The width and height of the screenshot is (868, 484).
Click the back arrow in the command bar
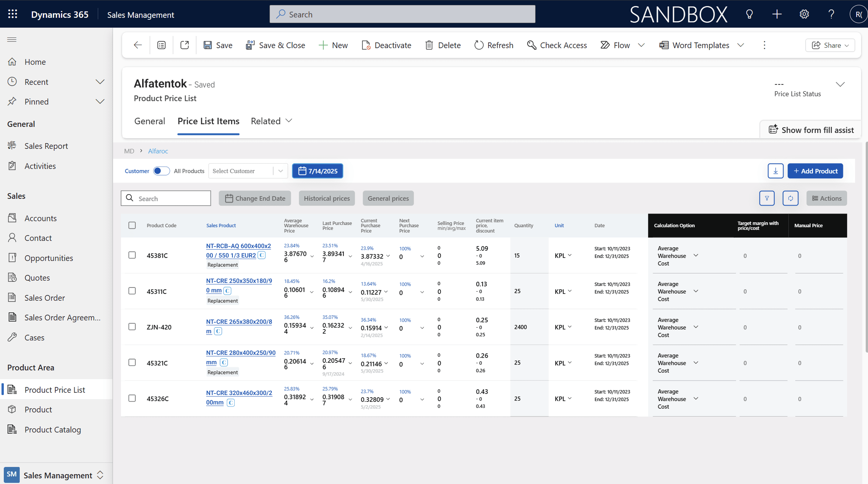click(x=138, y=45)
